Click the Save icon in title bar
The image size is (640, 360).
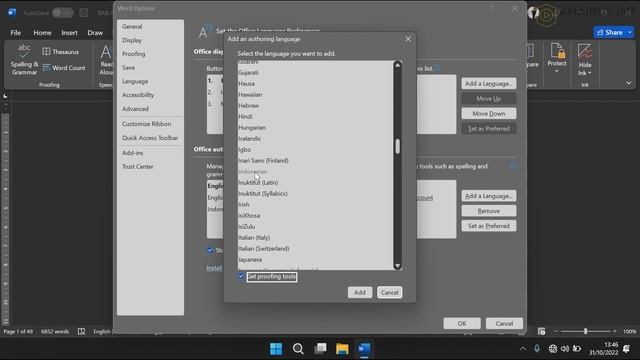(x=84, y=13)
